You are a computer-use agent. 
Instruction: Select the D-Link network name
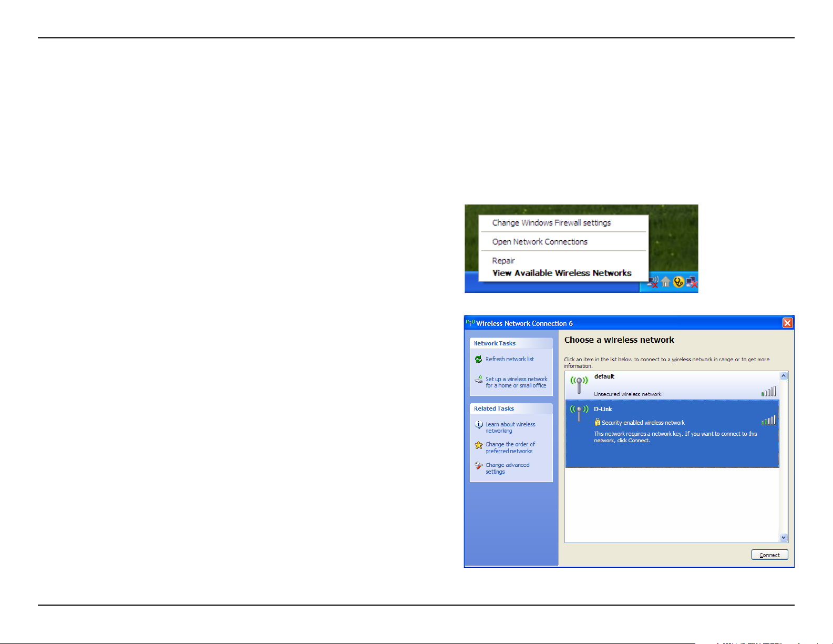(603, 409)
